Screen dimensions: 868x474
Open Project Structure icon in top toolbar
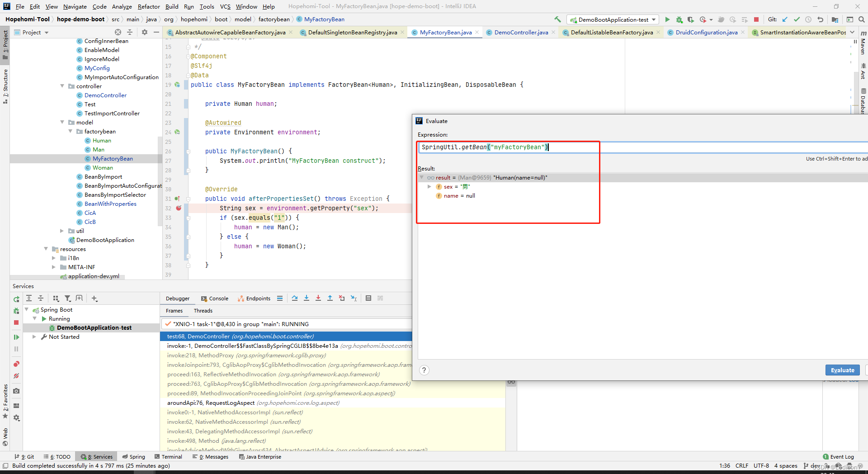click(835, 19)
